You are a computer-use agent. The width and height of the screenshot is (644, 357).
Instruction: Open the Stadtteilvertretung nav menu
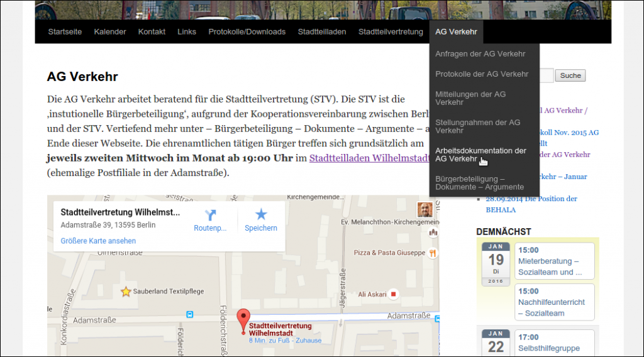point(391,31)
